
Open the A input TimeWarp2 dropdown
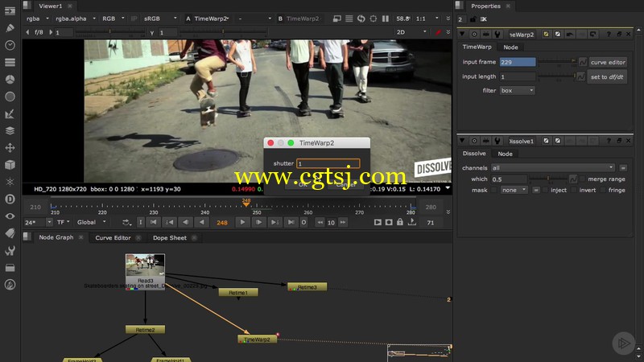[x=211, y=19]
